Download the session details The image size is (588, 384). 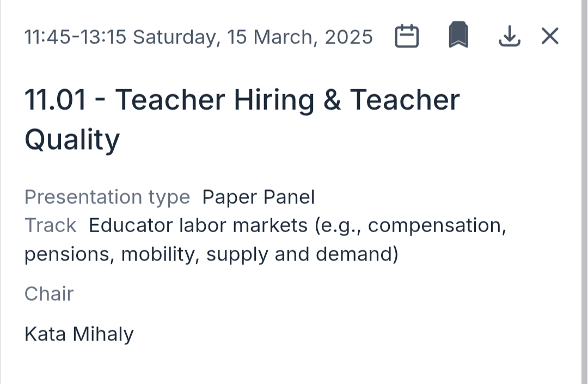click(x=509, y=37)
